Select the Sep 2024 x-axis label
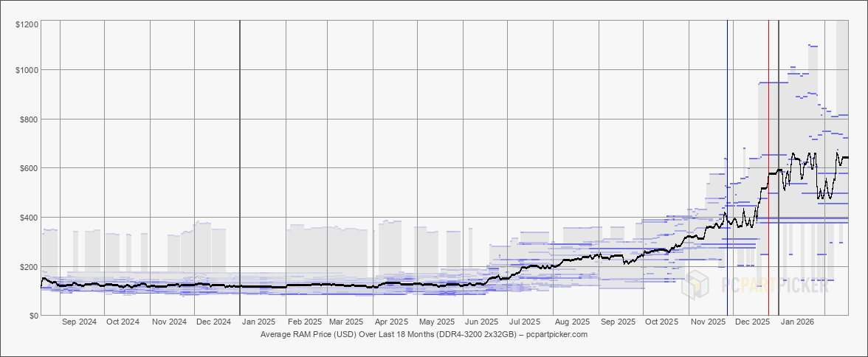This screenshot has width=868, height=357. (x=79, y=322)
